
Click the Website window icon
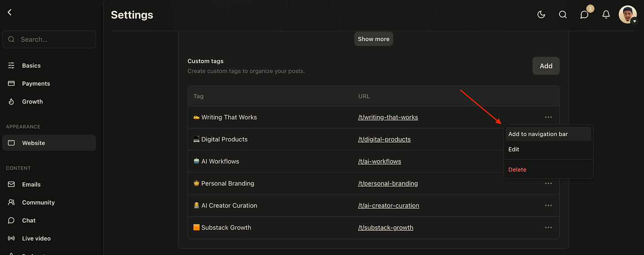click(x=11, y=143)
